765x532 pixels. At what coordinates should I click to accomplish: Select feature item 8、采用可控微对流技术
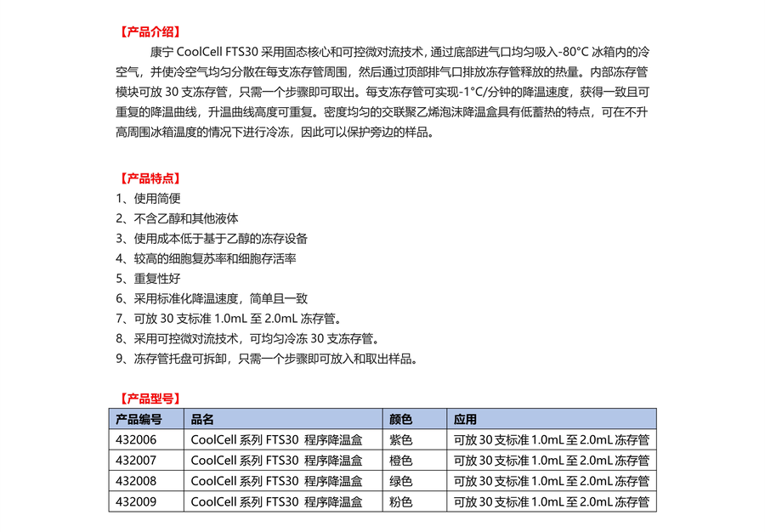click(x=248, y=338)
